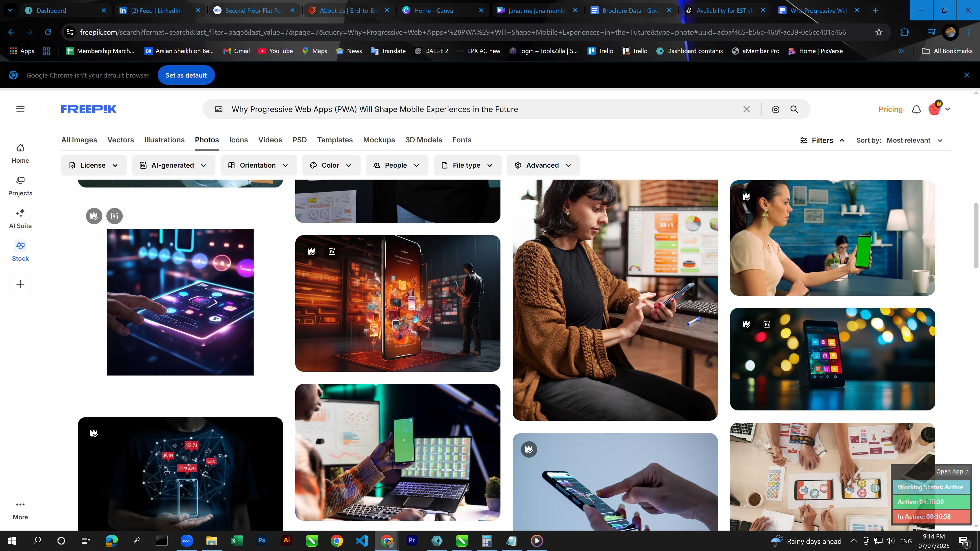Switch to PSD tab
Screen dimensions: 980x551
[299, 140]
